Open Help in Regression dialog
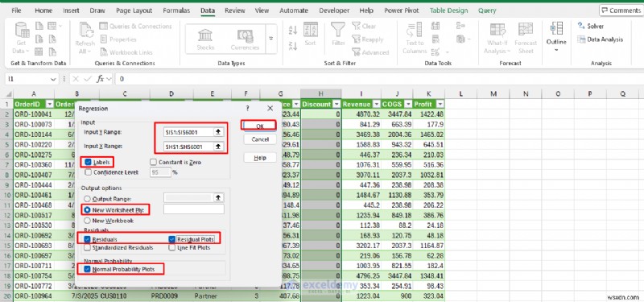This screenshot has width=644, height=302. tap(259, 158)
